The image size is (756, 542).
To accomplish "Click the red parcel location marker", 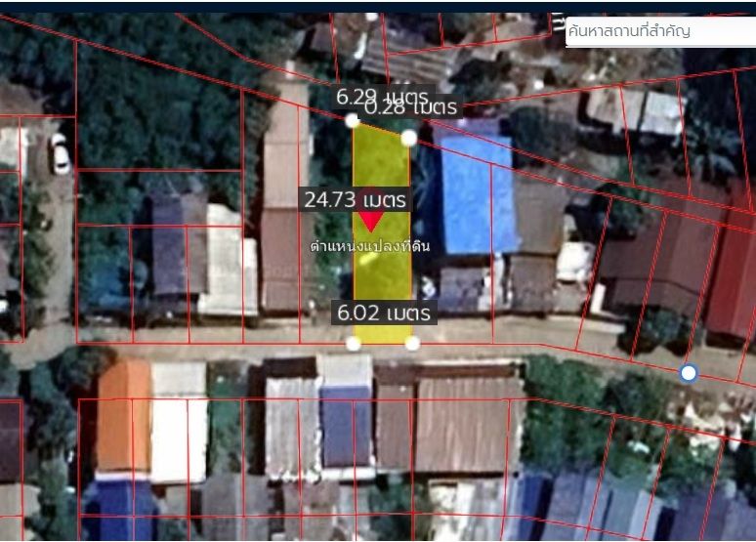I will coord(370,222).
